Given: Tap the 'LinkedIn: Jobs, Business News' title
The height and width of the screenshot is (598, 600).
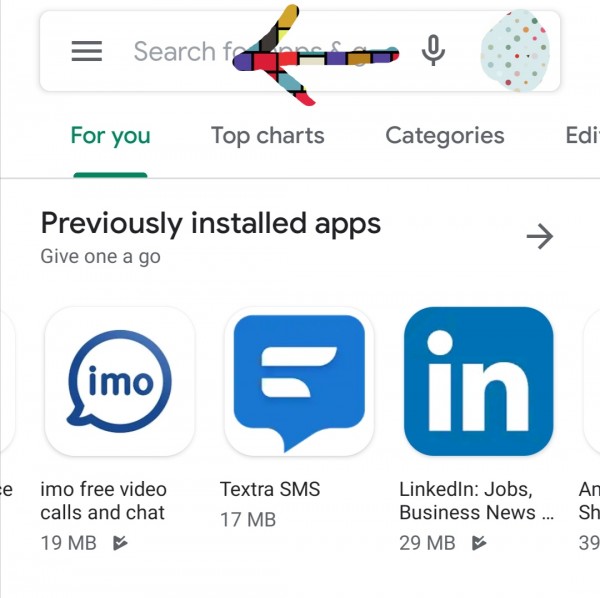Looking at the screenshot, I should [x=475, y=501].
